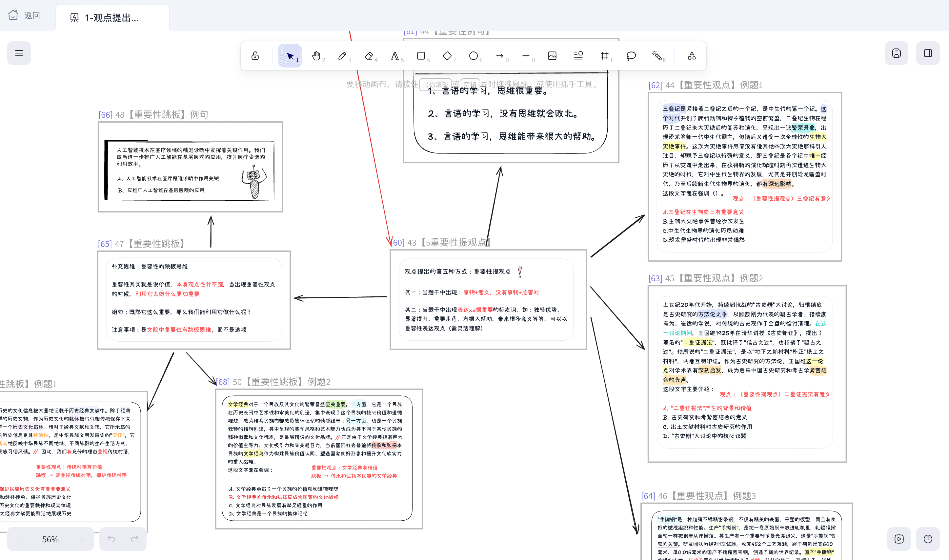This screenshot has height=560, width=949.
Task: Select the straight line tool
Action: [526, 56]
